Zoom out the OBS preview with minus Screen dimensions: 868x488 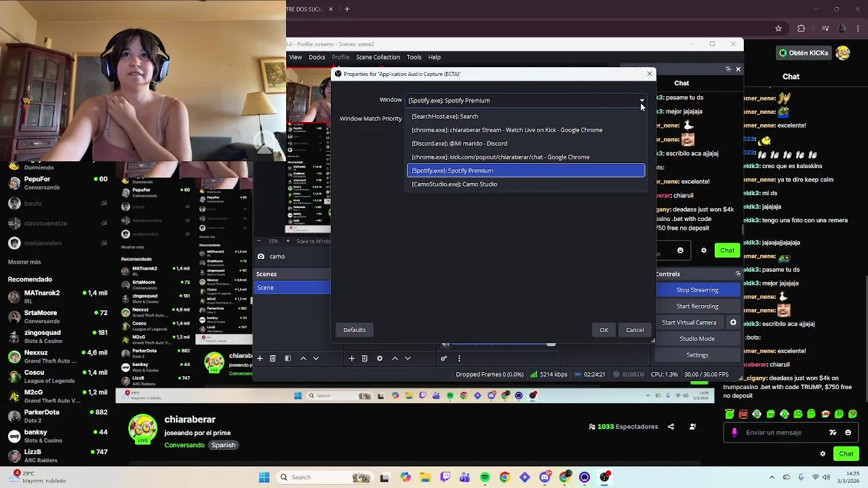259,241
